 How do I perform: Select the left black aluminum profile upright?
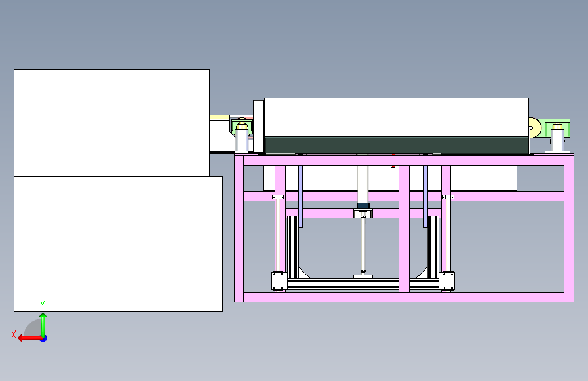click(x=292, y=247)
